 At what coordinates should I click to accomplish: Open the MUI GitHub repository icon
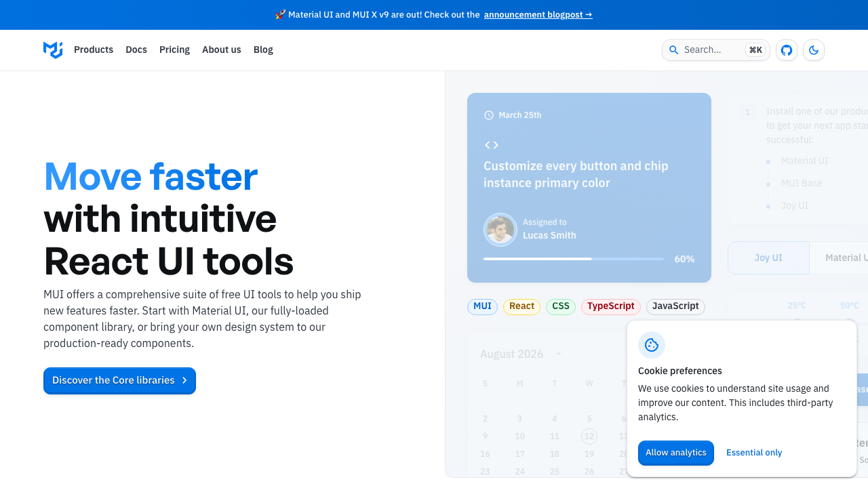pyautogui.click(x=787, y=49)
